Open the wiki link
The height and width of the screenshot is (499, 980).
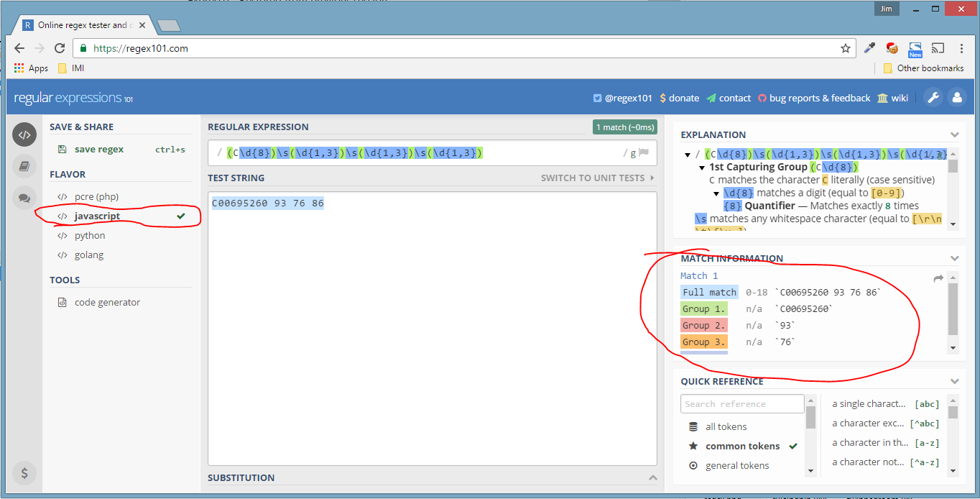coord(892,98)
